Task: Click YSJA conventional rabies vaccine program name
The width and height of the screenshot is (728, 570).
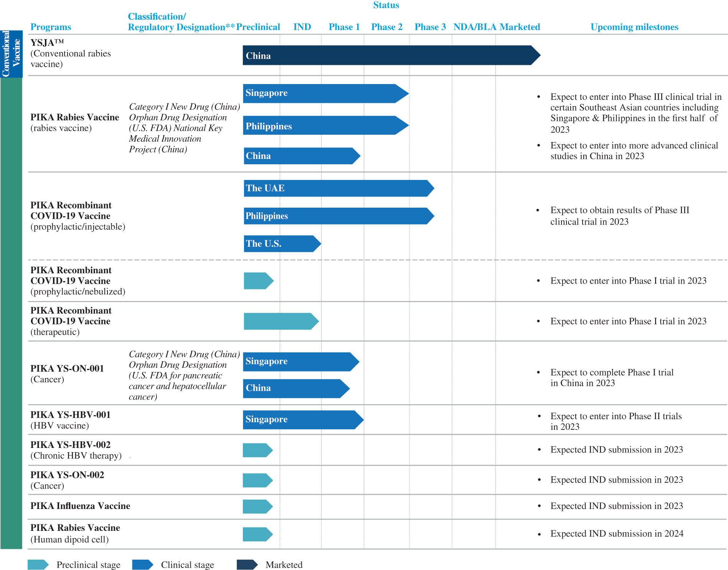Action: pyautogui.click(x=71, y=53)
